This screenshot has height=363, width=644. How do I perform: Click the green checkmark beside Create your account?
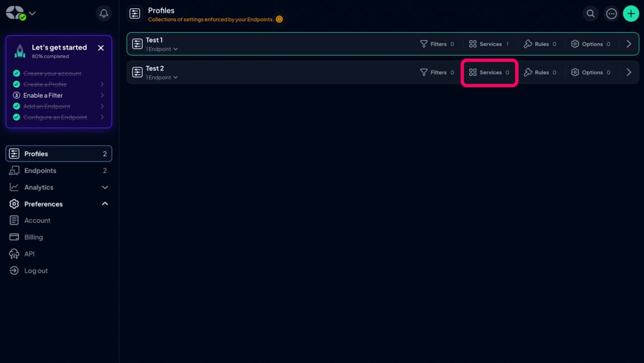point(17,73)
